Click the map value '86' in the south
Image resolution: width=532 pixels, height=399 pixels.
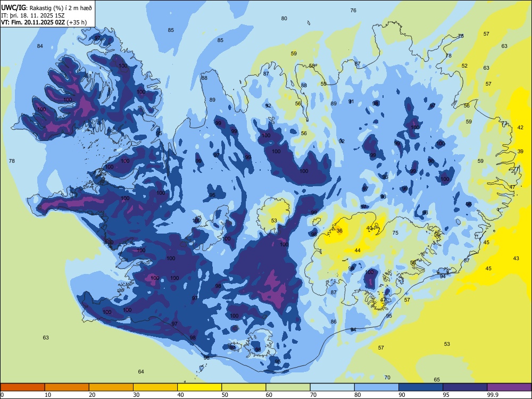(334, 322)
